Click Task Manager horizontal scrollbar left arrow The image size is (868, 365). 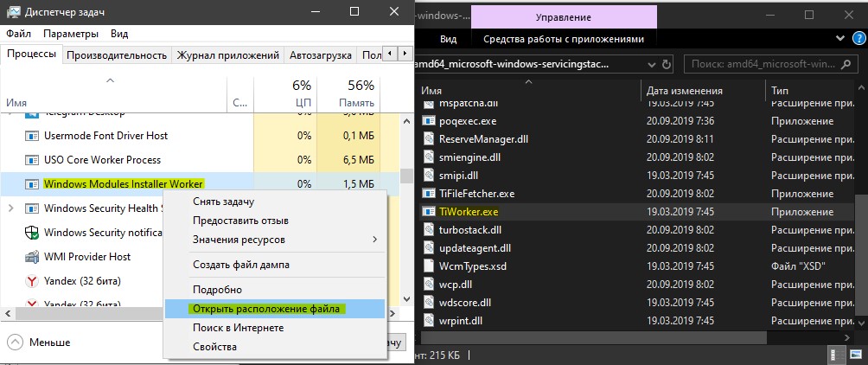pos(8,313)
